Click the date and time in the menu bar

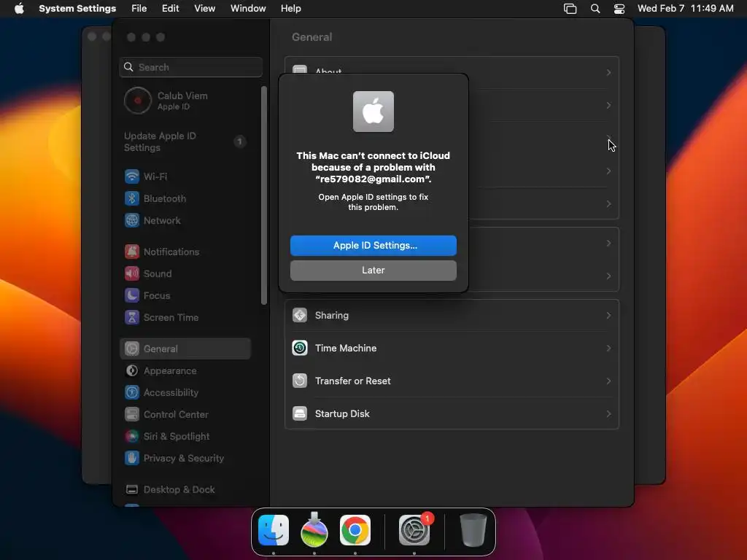686,9
